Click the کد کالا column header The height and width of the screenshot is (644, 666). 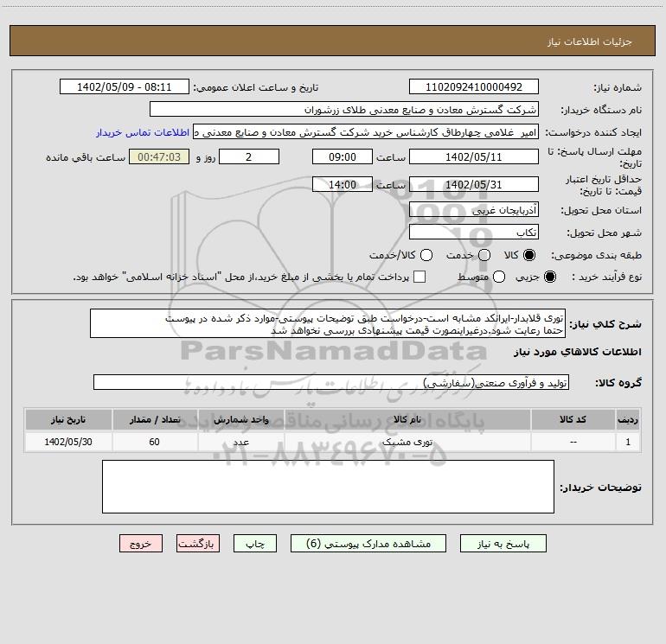[573, 419]
